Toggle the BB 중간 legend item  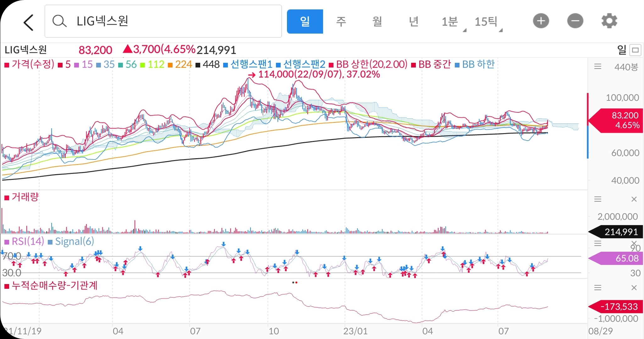pyautogui.click(x=431, y=64)
